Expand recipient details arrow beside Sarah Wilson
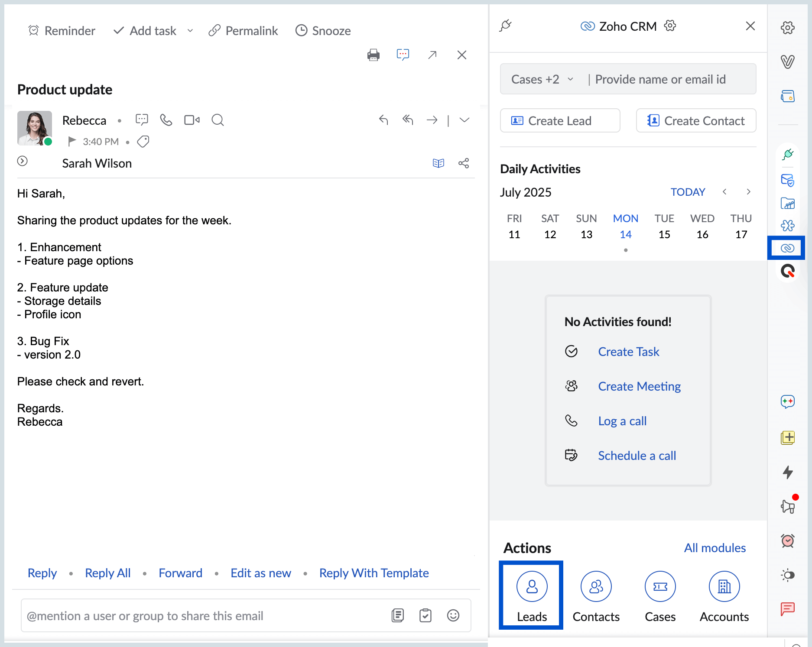 pyautogui.click(x=23, y=161)
